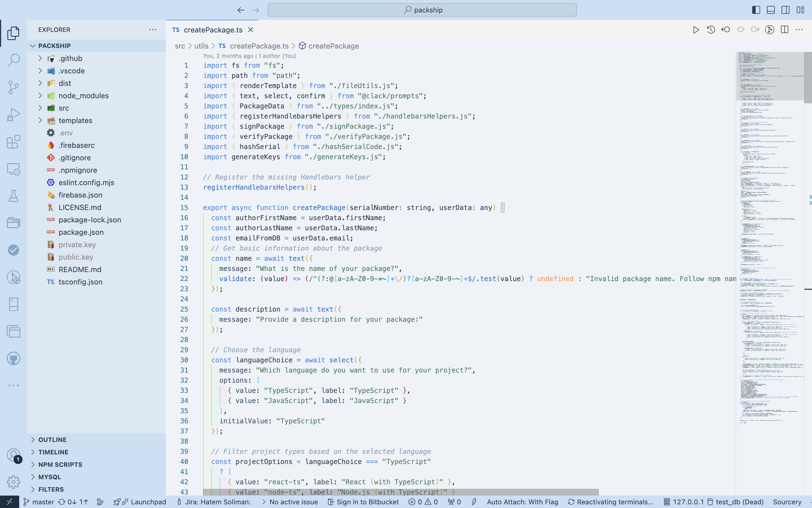Expand the dist folder
Viewport: 812px width, 508px height.
[x=96, y=83]
